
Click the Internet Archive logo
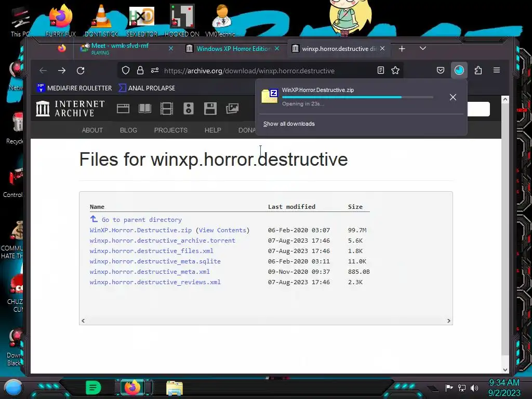70,109
